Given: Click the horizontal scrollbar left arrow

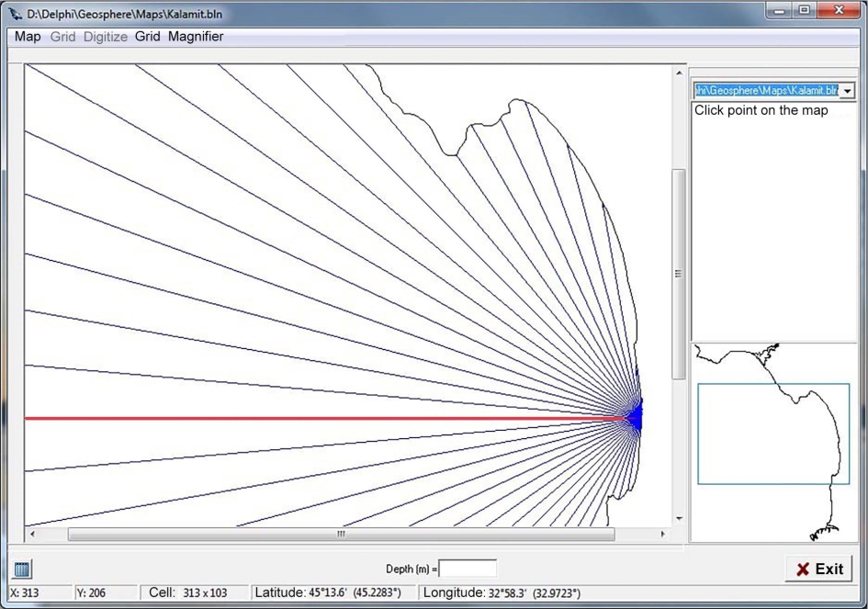Looking at the screenshot, I should coord(33,534).
